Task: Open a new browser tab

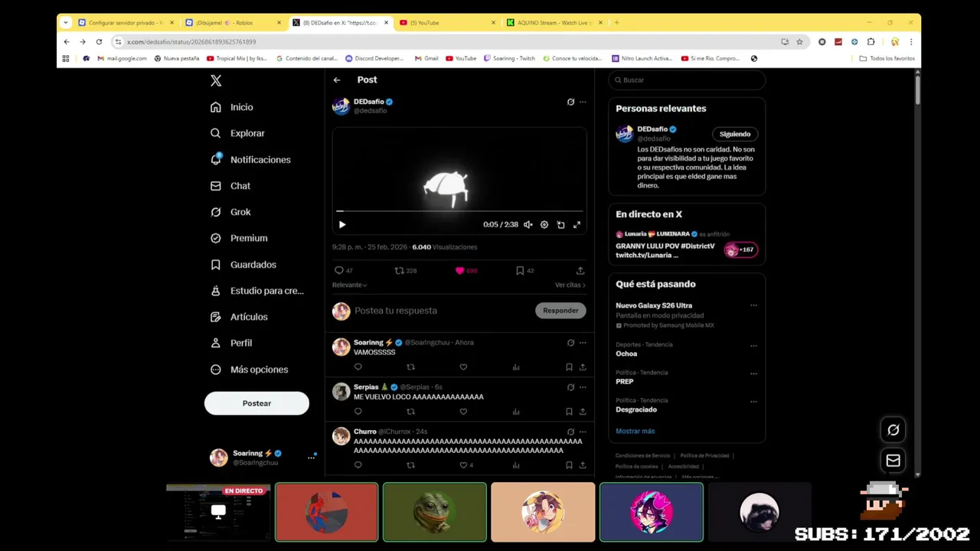Action: (616, 23)
